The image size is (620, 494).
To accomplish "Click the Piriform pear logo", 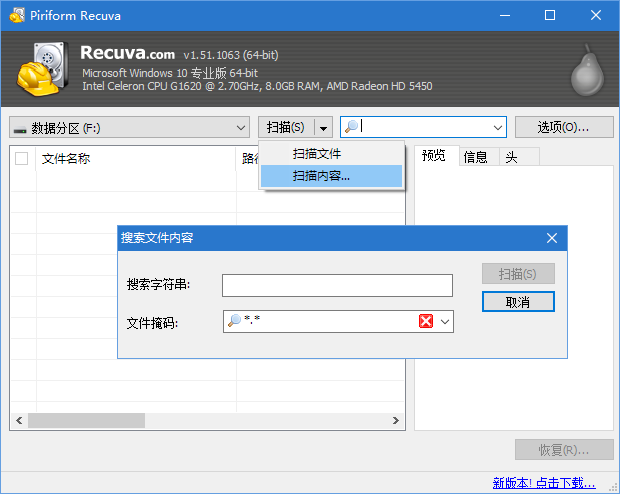I will coord(588,70).
